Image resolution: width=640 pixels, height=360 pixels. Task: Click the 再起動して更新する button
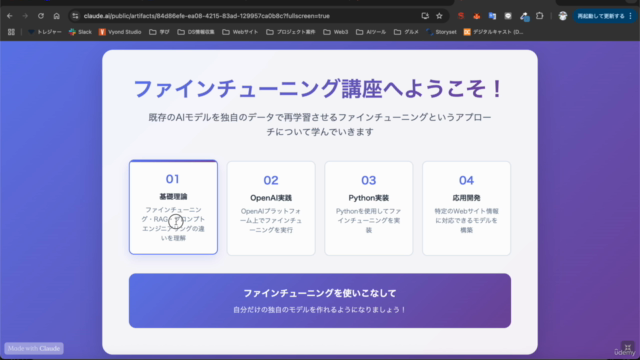click(601, 16)
